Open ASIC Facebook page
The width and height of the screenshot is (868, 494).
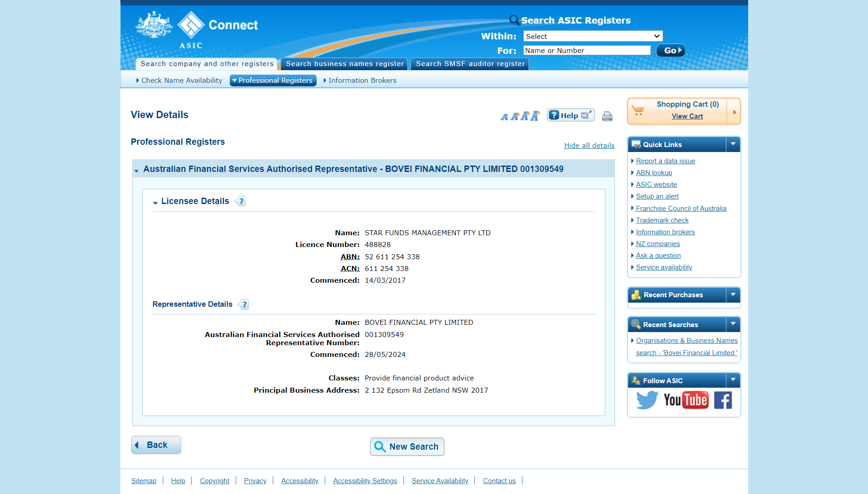point(723,400)
